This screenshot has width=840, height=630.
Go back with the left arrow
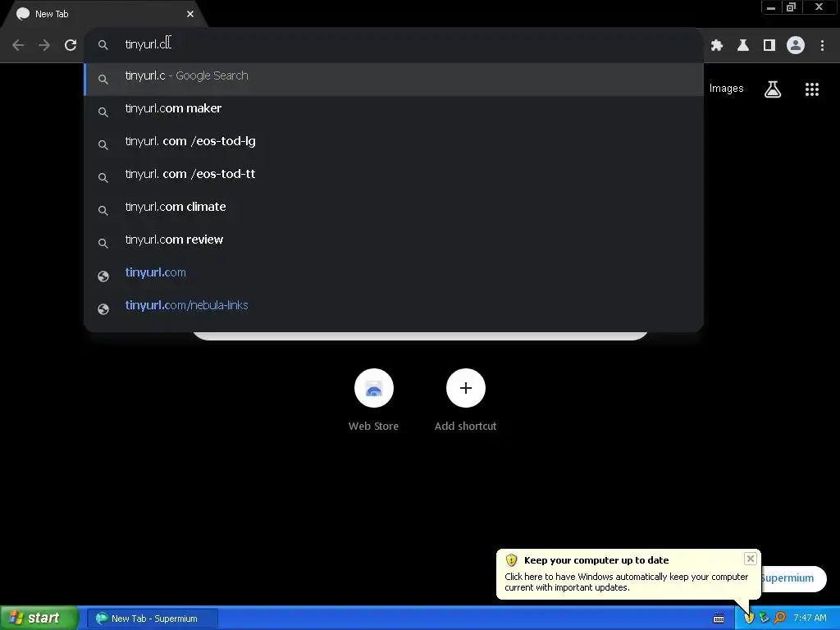pos(18,45)
